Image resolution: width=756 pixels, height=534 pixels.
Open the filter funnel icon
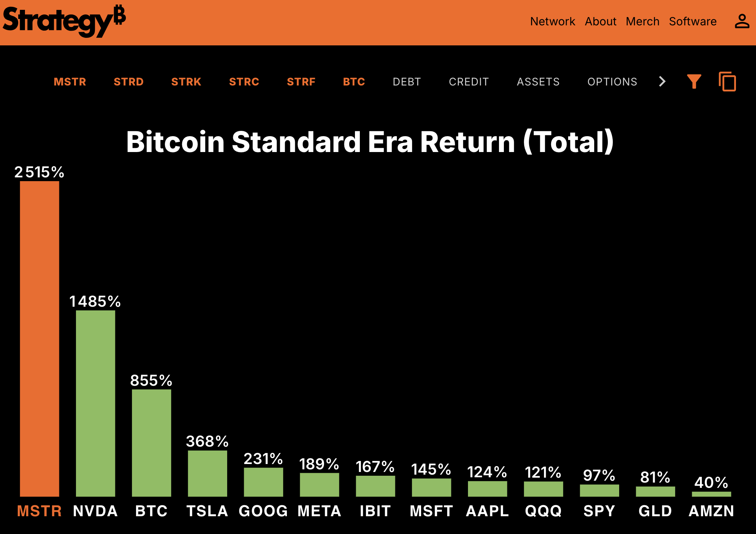694,81
